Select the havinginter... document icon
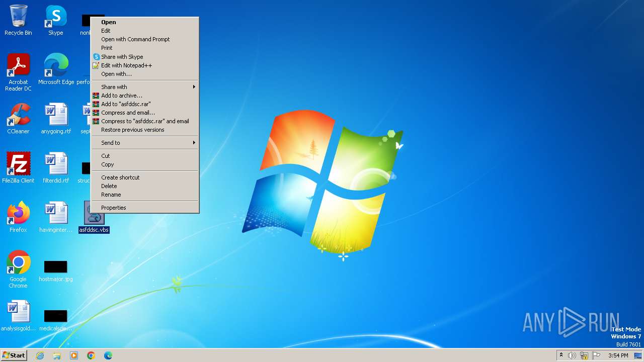644x362 pixels. point(56,217)
